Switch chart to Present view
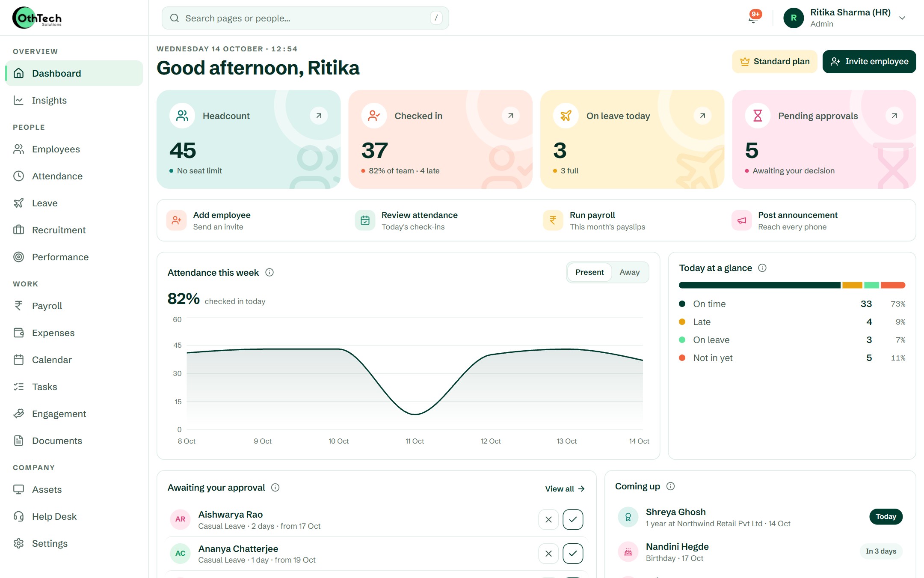 589,272
